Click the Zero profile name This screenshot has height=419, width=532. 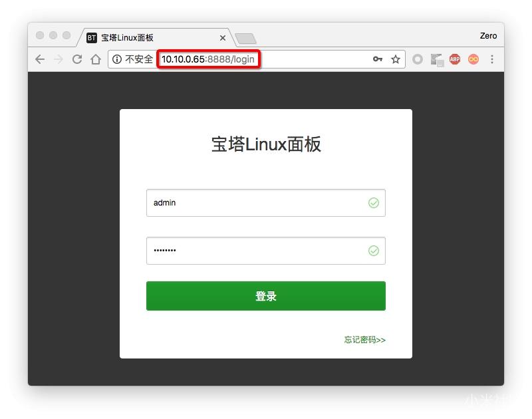point(489,36)
